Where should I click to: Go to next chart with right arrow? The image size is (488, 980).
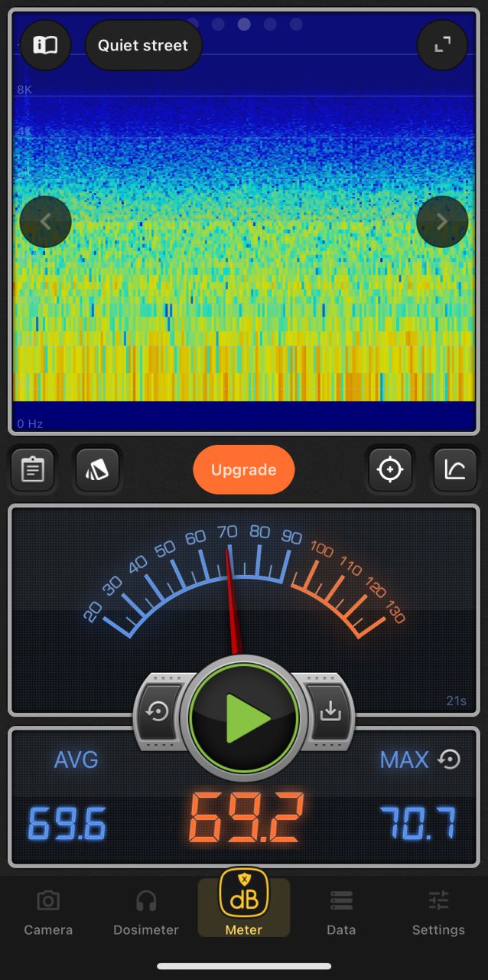pos(442,222)
